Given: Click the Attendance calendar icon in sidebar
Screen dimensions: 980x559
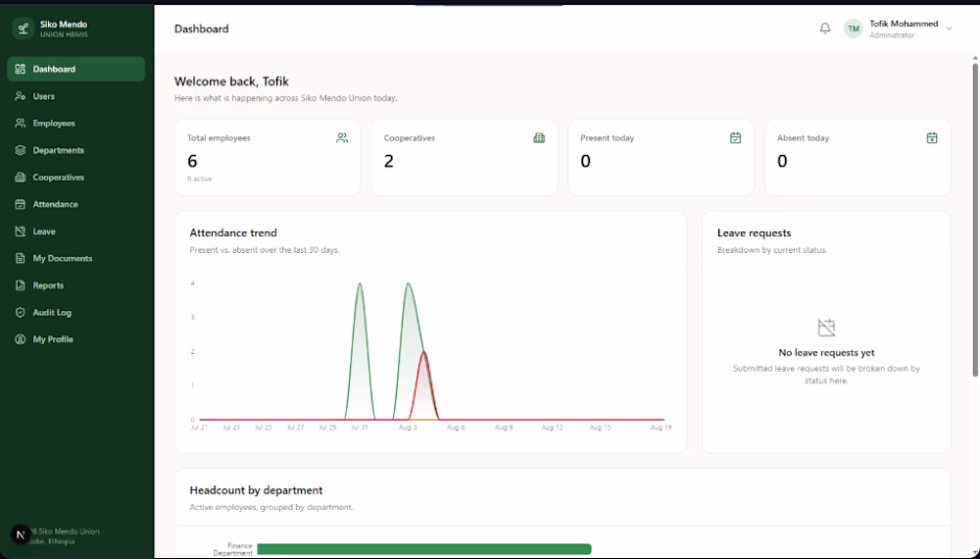Looking at the screenshot, I should tap(20, 204).
